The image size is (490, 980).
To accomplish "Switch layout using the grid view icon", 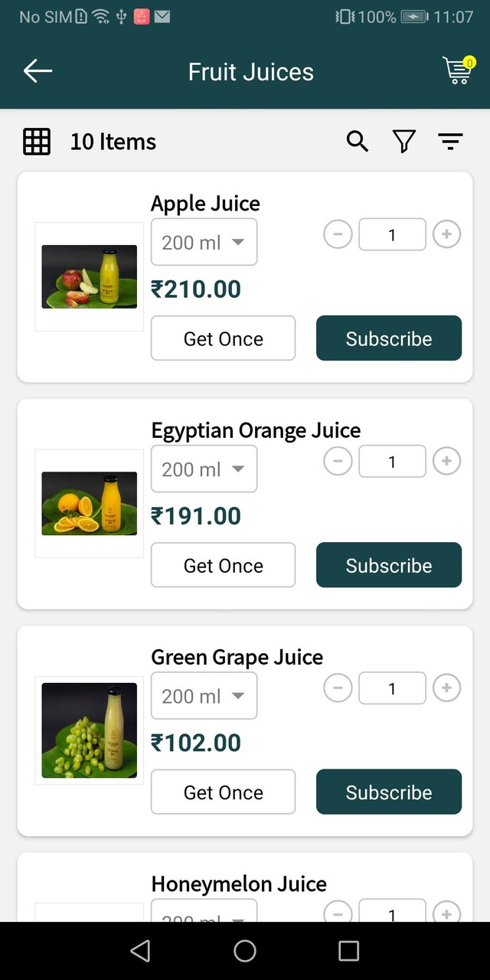I will 36,141.
